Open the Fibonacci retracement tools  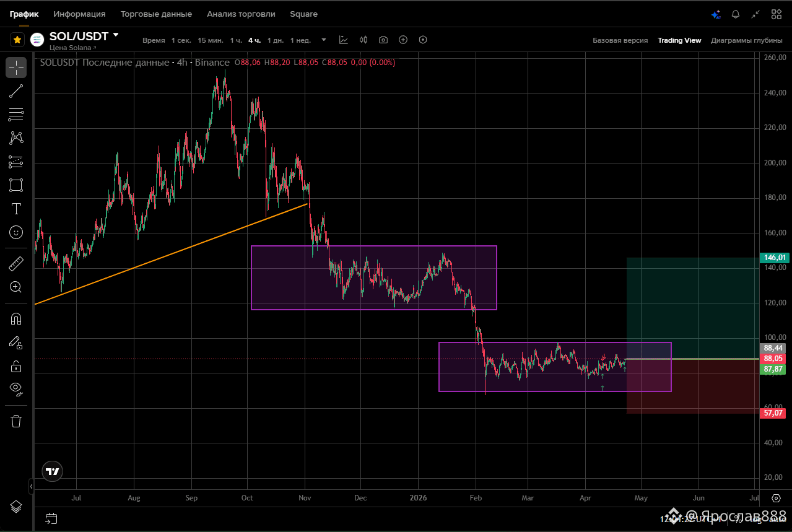(16, 115)
